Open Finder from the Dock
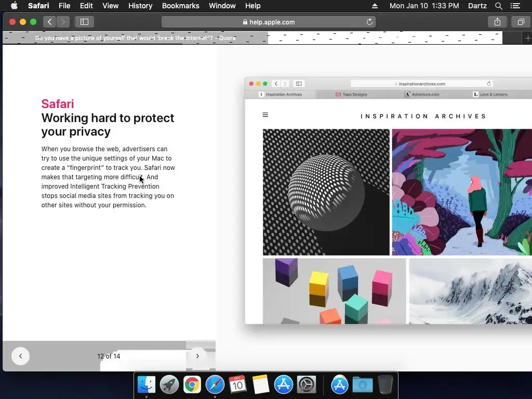 [x=146, y=385]
